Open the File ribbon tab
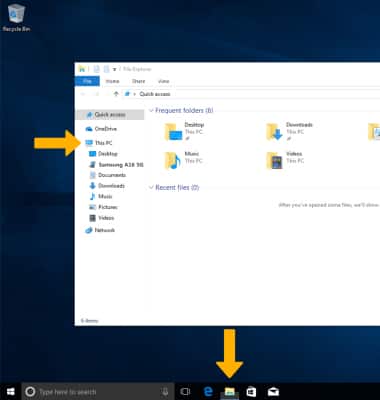 pyautogui.click(x=87, y=81)
